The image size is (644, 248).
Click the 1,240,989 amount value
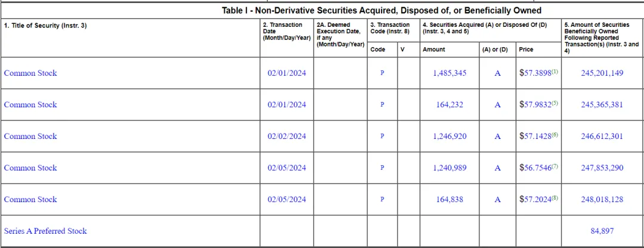pyautogui.click(x=450, y=168)
